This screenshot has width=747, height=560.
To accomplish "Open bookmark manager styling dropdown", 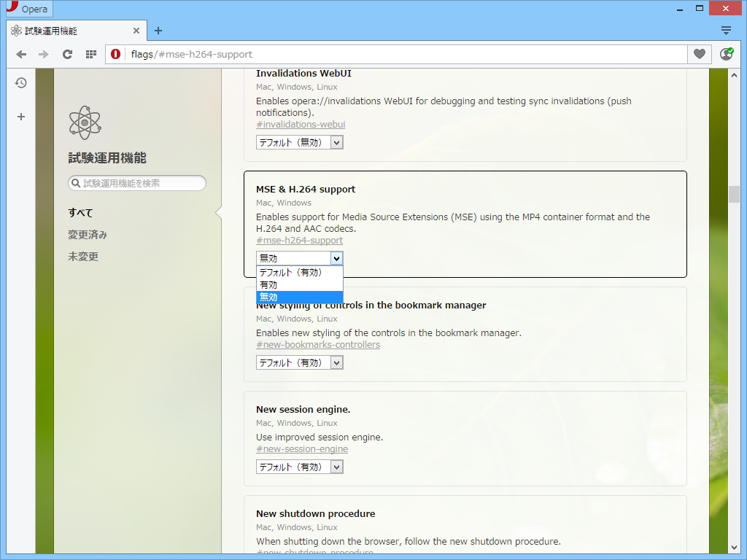I will click(300, 363).
